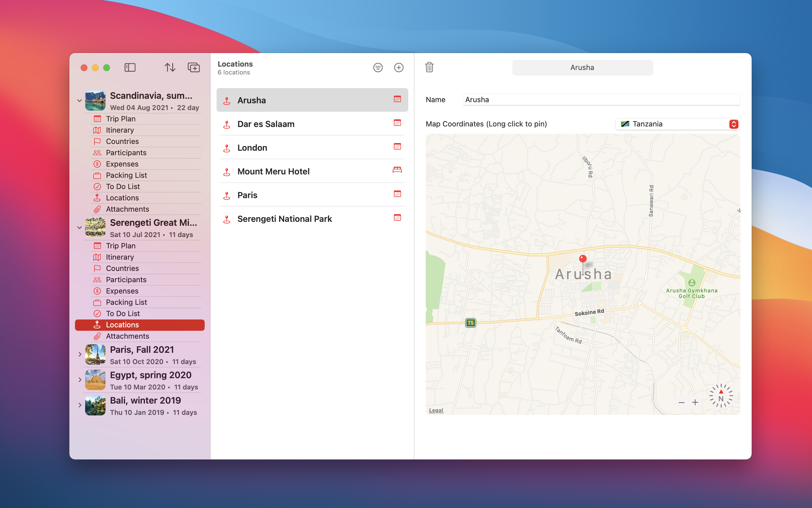Click the calendar icon on Paris row

(x=397, y=194)
